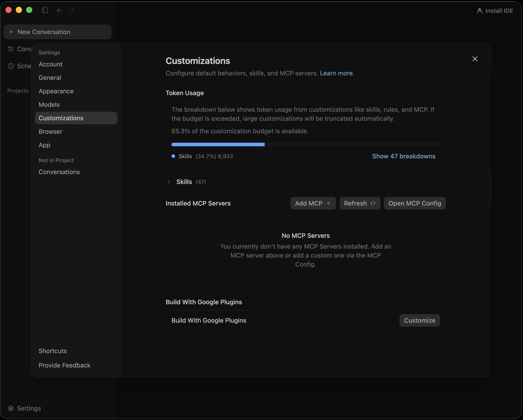
Task: Click the token usage progress bar
Action: click(x=305, y=144)
